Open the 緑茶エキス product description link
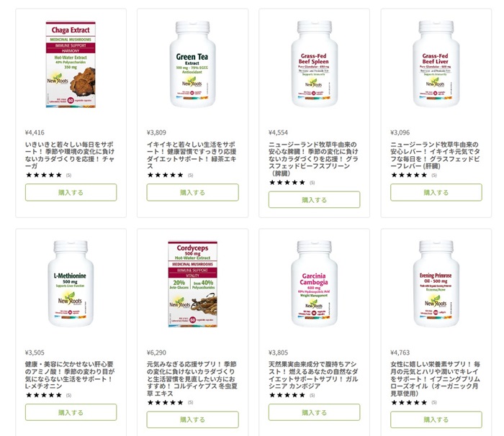This screenshot has height=436, width=504. tap(192, 155)
